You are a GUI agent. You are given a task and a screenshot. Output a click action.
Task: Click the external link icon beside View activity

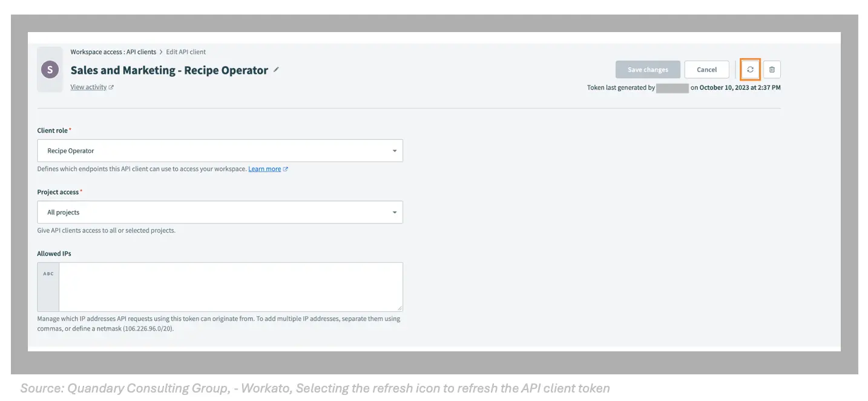(x=111, y=87)
